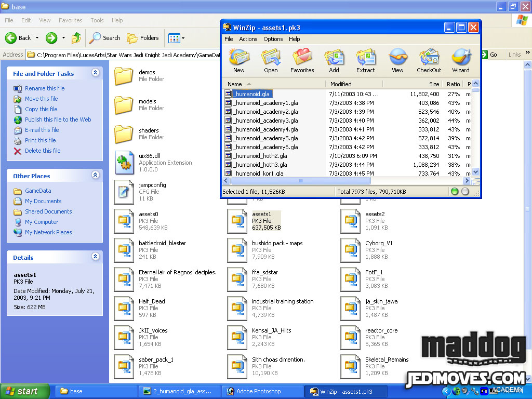Toggle the Folders pane in Explorer
This screenshot has width=532, height=399.
click(143, 38)
